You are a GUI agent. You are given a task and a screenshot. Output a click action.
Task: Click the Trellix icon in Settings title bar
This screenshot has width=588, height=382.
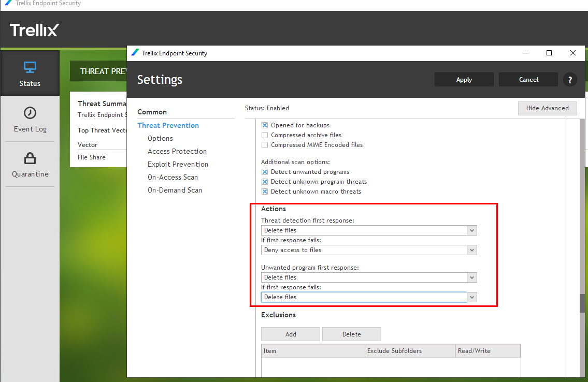click(x=135, y=53)
